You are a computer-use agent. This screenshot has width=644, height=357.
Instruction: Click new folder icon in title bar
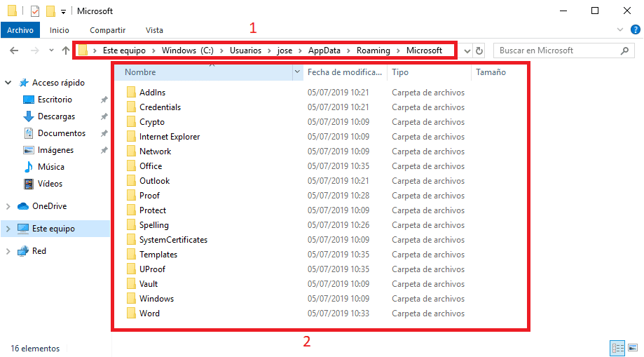click(50, 11)
